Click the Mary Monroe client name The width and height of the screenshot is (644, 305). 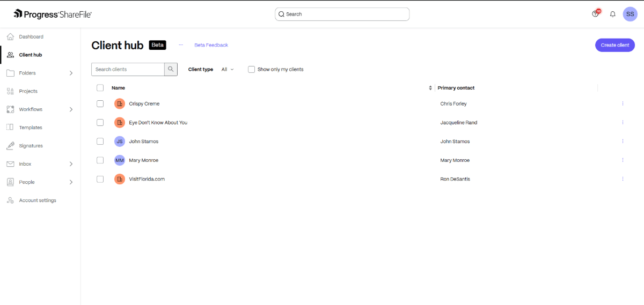coord(144,160)
